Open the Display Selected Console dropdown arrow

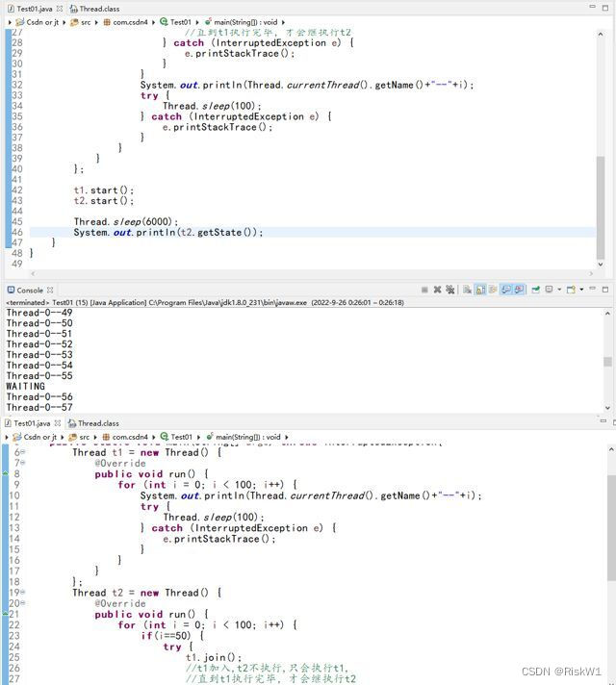(559, 290)
